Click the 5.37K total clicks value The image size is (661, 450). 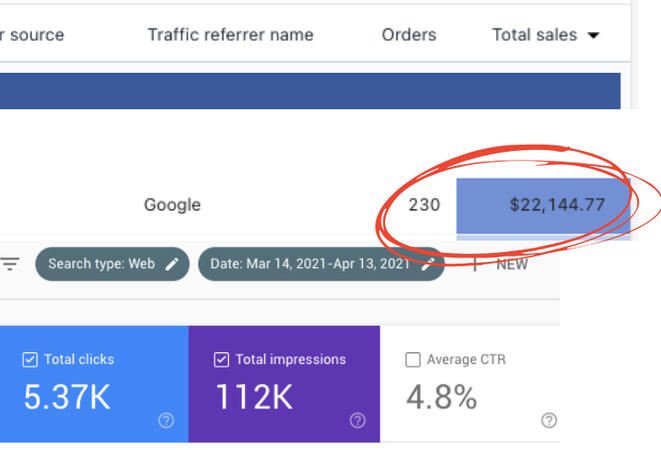click(x=65, y=397)
